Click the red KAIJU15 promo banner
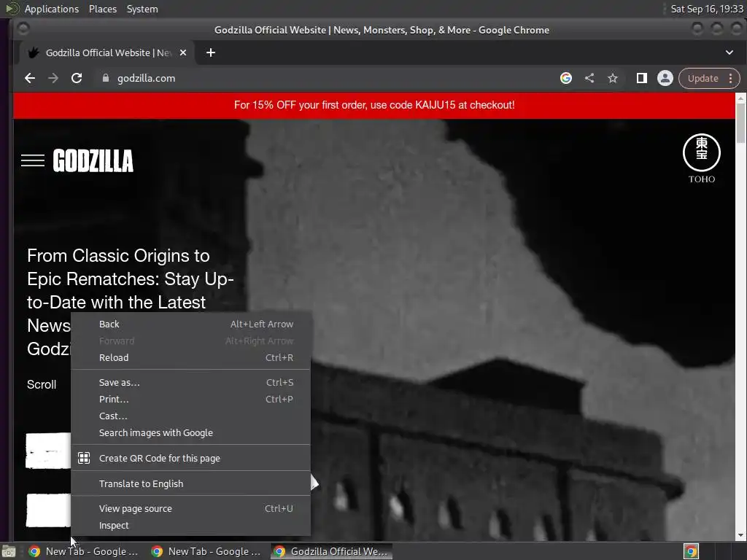Viewport: 747px width, 560px height. 374,105
